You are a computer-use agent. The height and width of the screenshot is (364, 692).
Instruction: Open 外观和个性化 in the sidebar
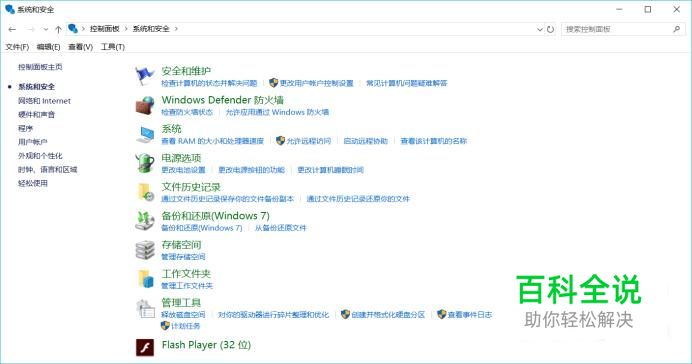(40, 156)
